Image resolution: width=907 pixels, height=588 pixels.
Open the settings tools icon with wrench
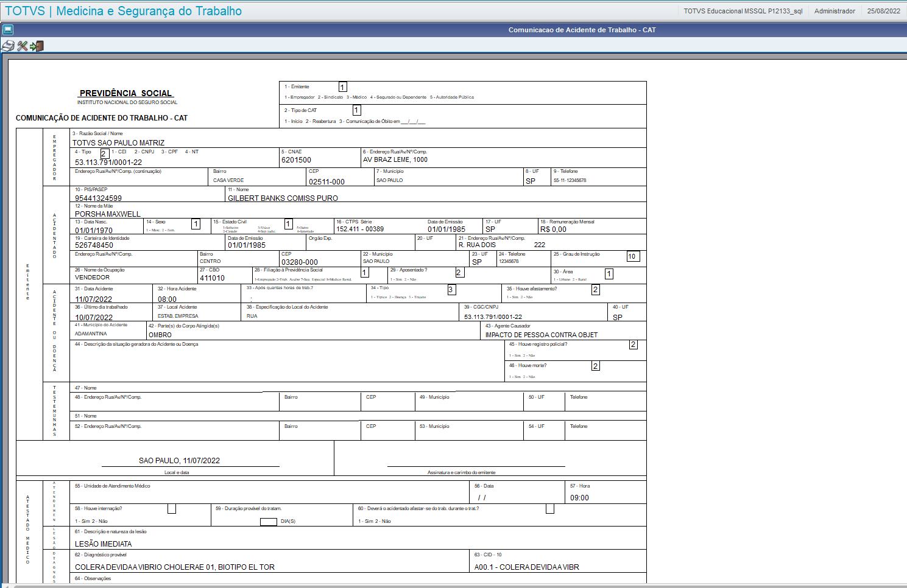click(23, 46)
